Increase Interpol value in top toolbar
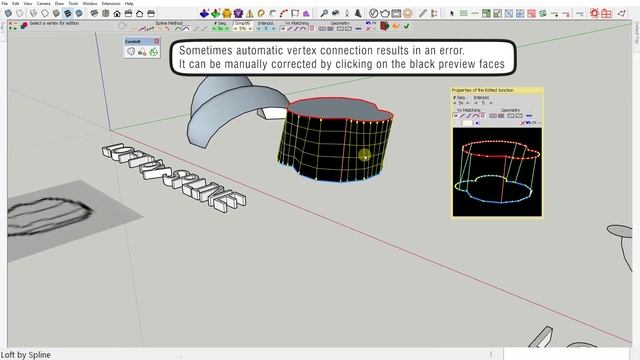 tap(273, 29)
